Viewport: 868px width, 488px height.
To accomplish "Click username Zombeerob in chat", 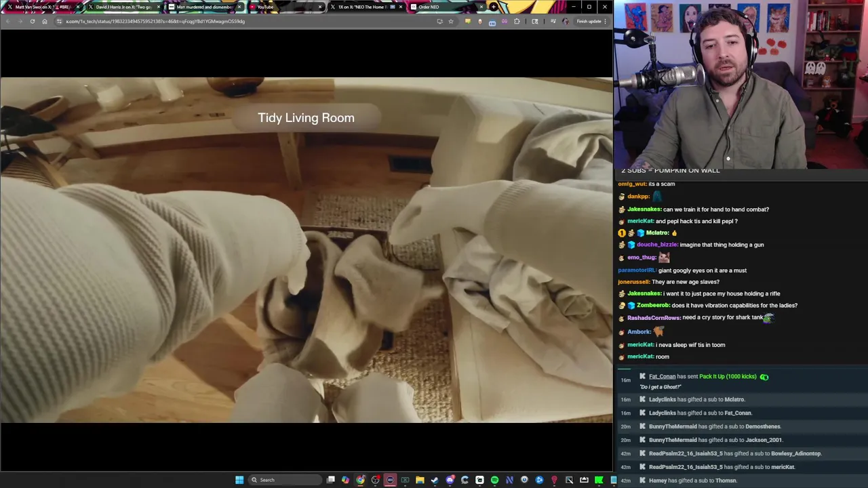I will tap(652, 306).
